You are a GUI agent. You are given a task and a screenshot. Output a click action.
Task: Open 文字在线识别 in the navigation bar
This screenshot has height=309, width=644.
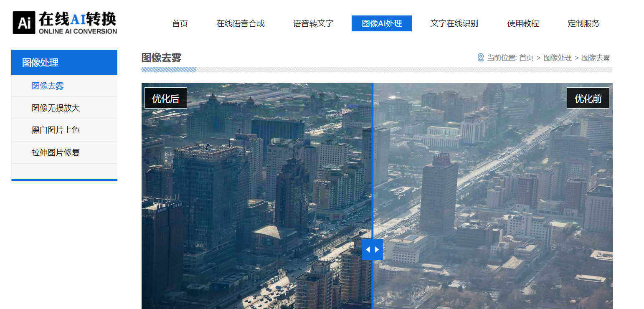pyautogui.click(x=454, y=23)
